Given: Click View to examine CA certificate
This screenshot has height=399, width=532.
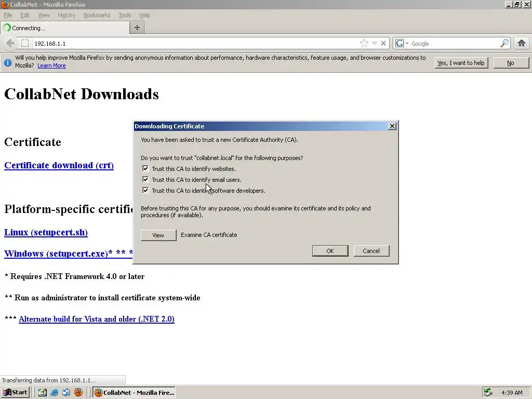Looking at the screenshot, I should [158, 235].
